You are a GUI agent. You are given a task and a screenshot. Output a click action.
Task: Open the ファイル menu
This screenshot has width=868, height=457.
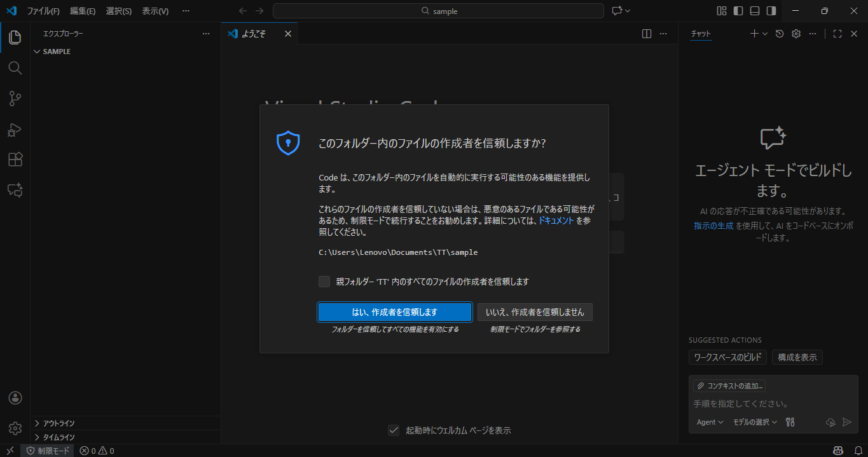45,11
